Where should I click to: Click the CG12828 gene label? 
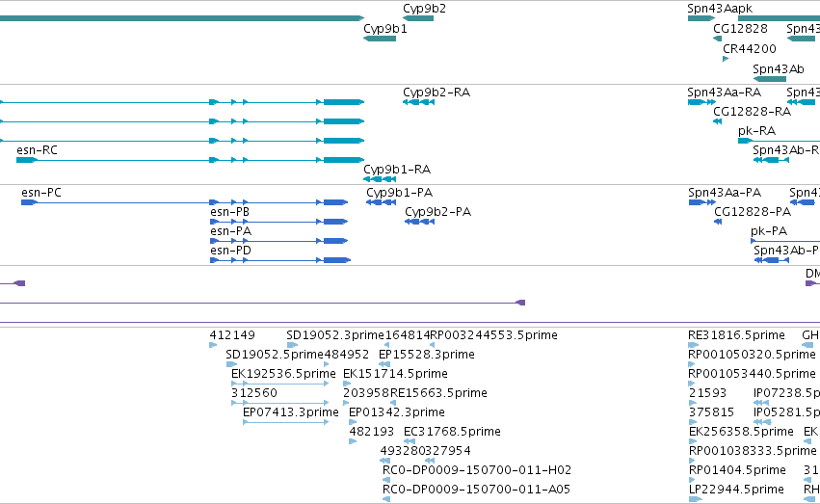(740, 29)
